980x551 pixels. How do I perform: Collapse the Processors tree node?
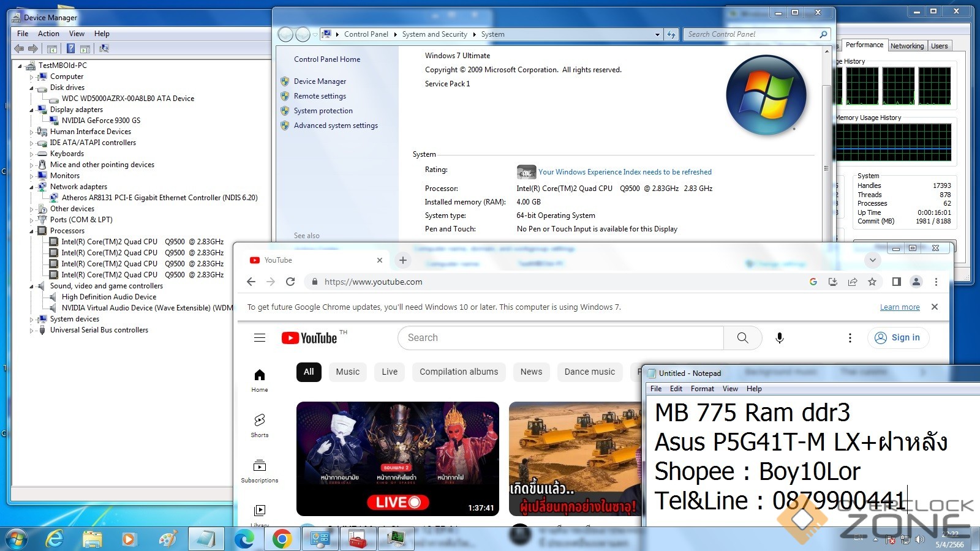pyautogui.click(x=31, y=231)
